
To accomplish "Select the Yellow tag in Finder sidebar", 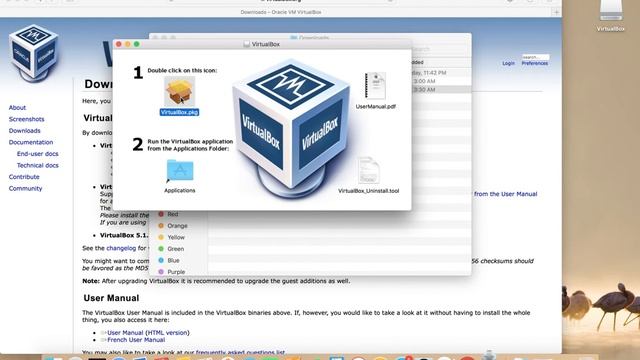I will point(171,237).
